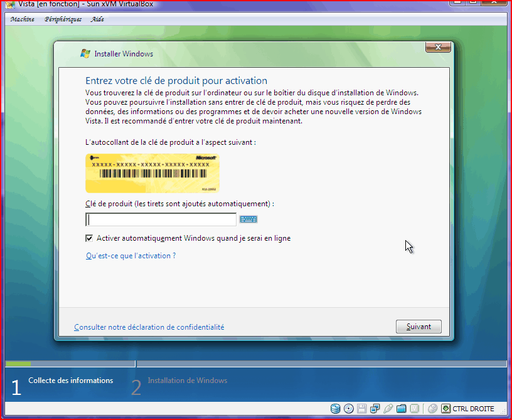The width and height of the screenshot is (512, 420).
Task: Open the Machine menu
Action: 22,19
